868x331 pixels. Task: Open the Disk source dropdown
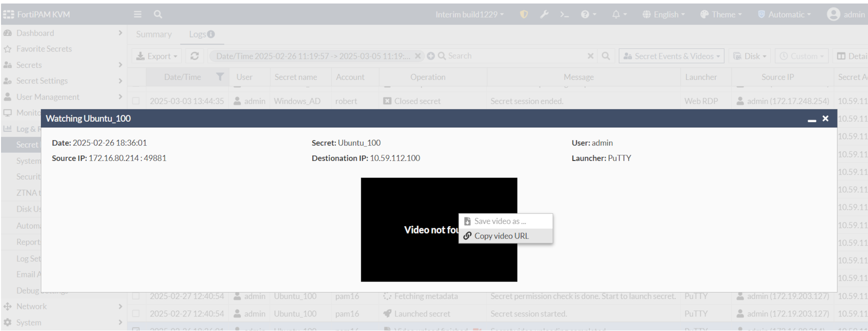(x=750, y=56)
